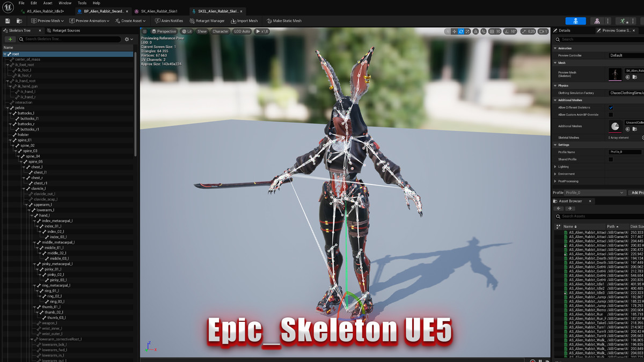
Task: Click the add plus button in Skeleton Tree
Action: [10, 39]
